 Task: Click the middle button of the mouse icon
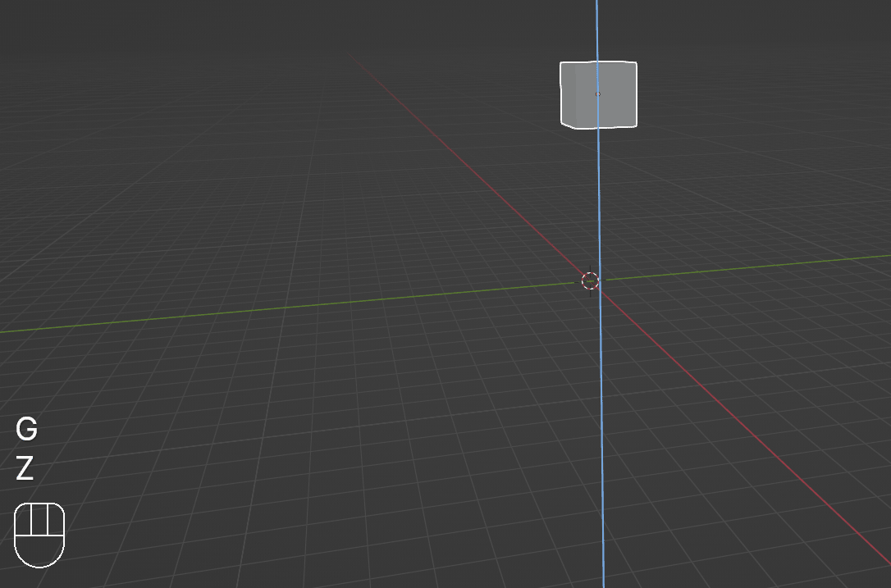(39, 520)
